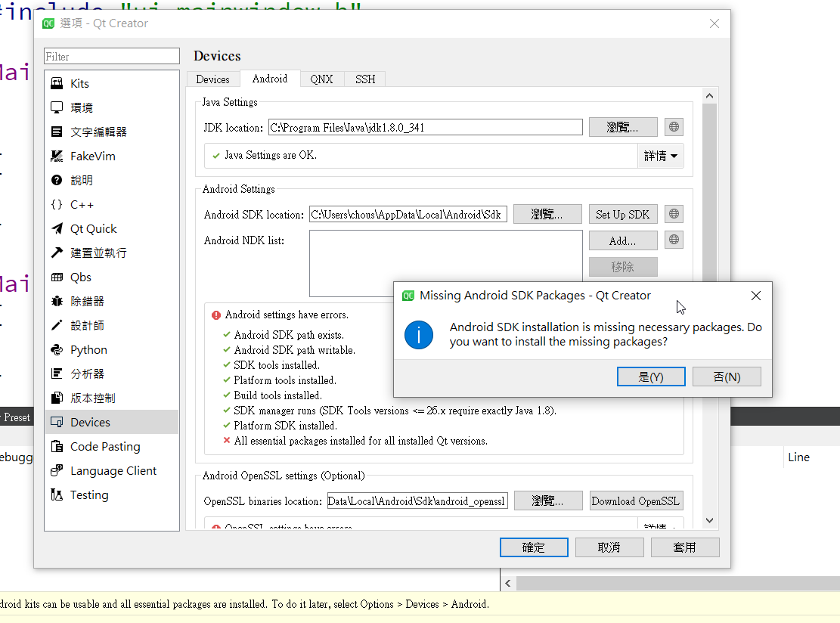Apply settings with 套用 button
Viewport: 840px width, 623px height.
[685, 547]
